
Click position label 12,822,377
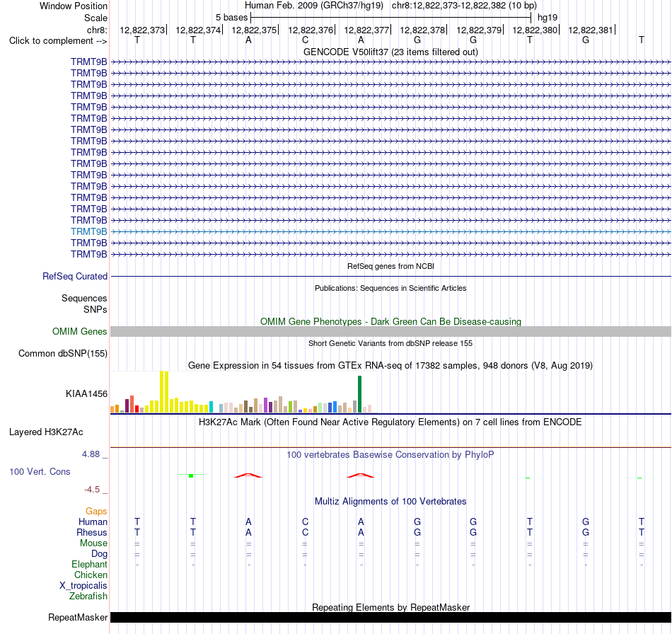[x=366, y=30]
